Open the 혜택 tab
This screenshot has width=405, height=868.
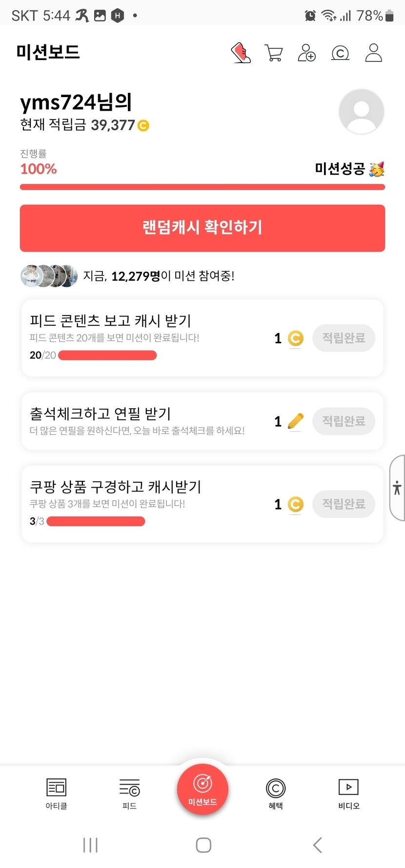276,793
